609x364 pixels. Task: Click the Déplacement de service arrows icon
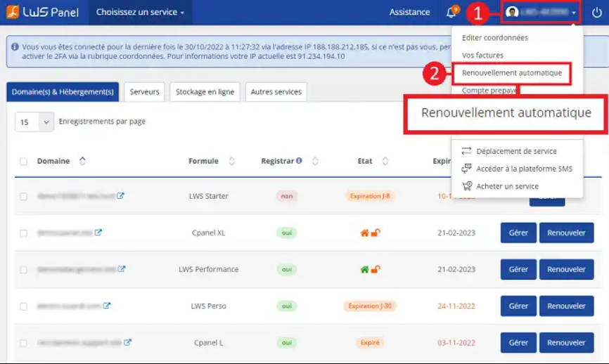[x=466, y=151]
